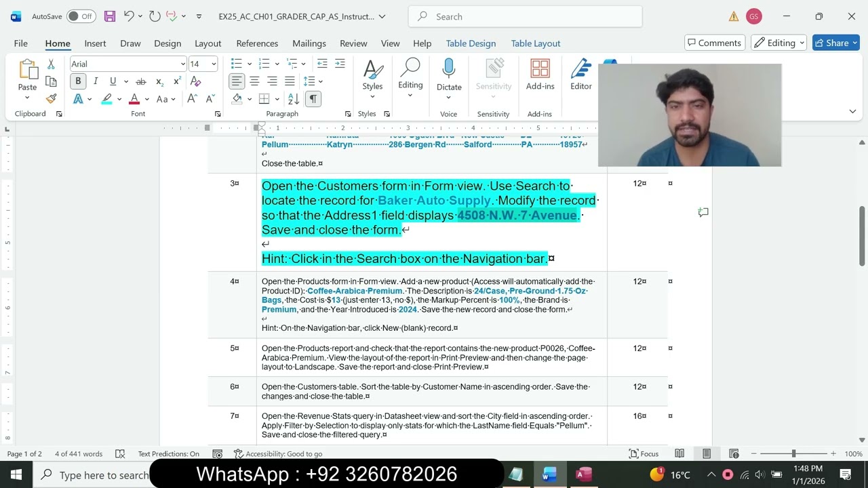Viewport: 868px width, 488px height.
Task: Toggle Show/Hide paragraph marks
Action: tap(313, 99)
